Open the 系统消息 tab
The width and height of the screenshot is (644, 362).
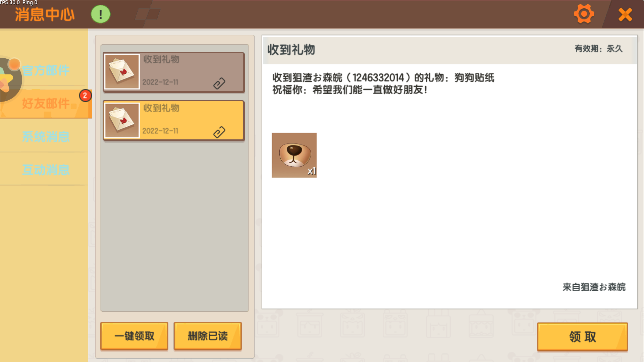tap(46, 137)
